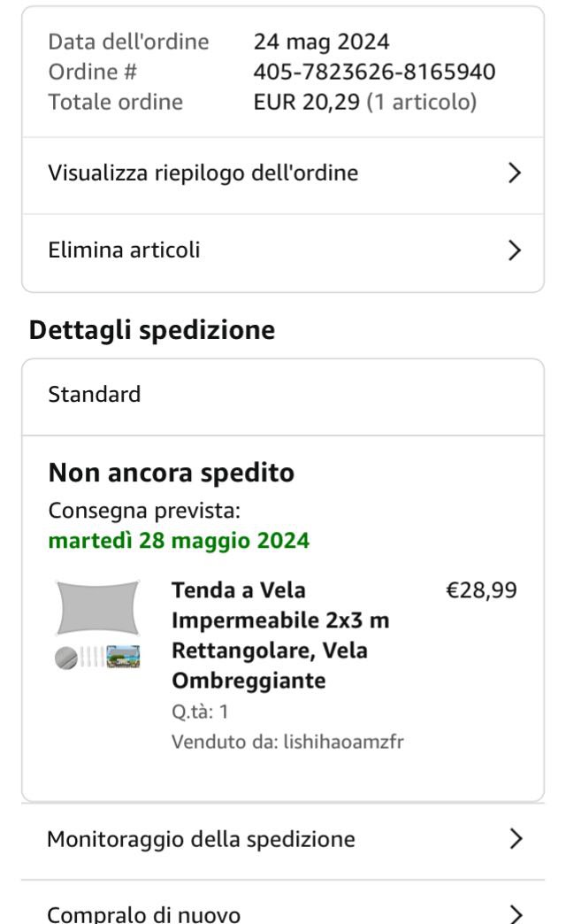Tap delivery date martedì 28 maggio 2024

(179, 541)
